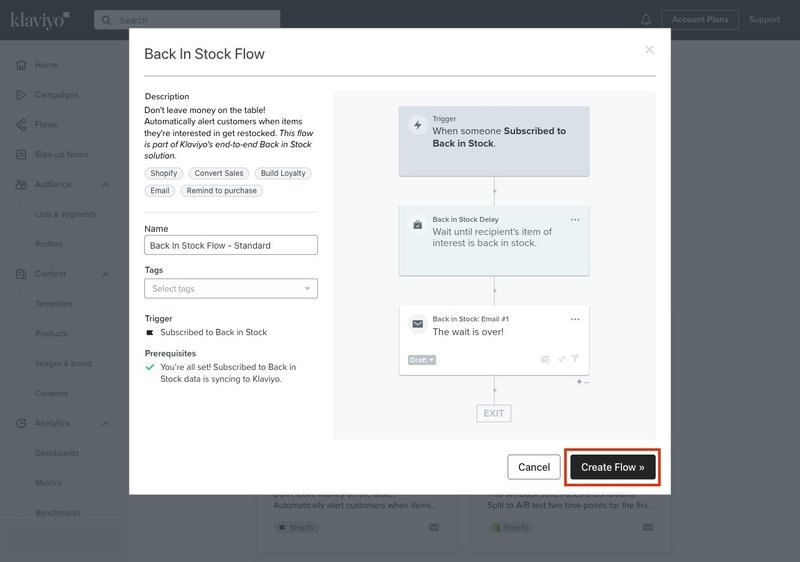Open Sign-up forms in the sidebar
The height and width of the screenshot is (562, 800).
61,155
